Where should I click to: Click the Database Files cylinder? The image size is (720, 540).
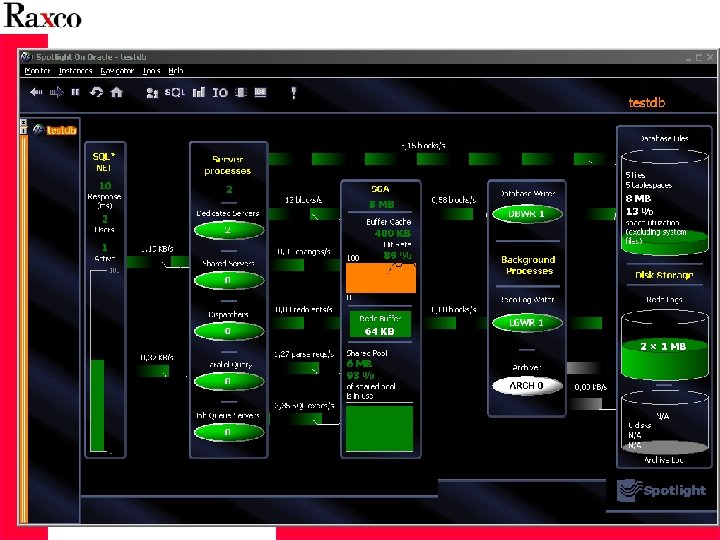(664, 202)
